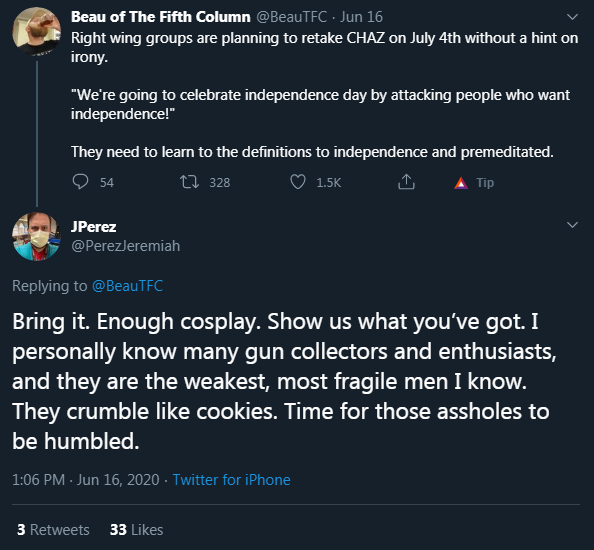Like the tweet with the heart icon

pos(298,182)
